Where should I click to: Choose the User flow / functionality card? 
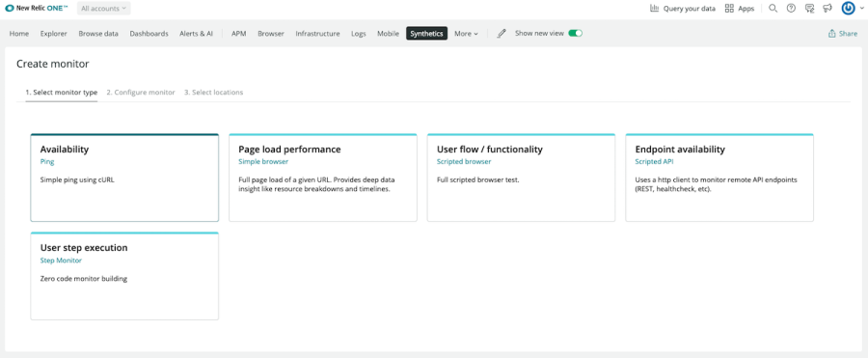point(521,178)
